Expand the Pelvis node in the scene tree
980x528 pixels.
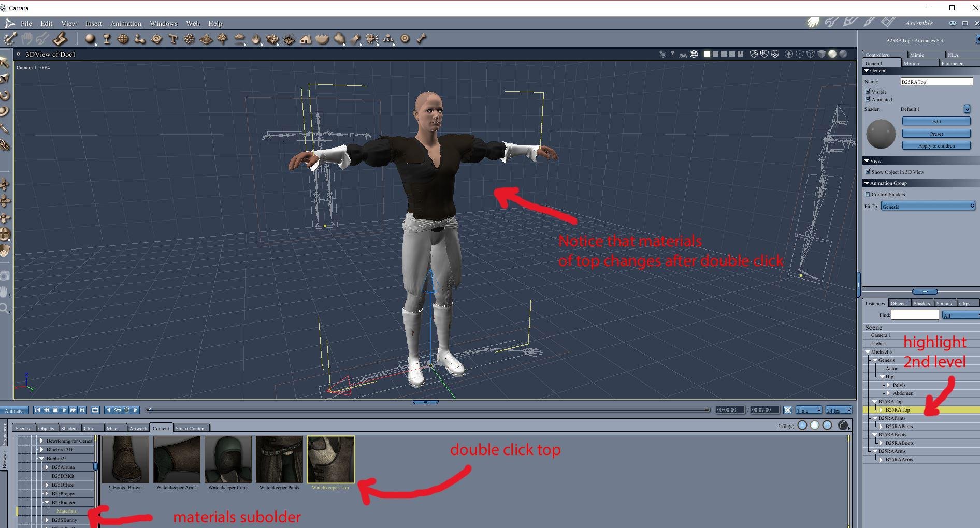[888, 385]
